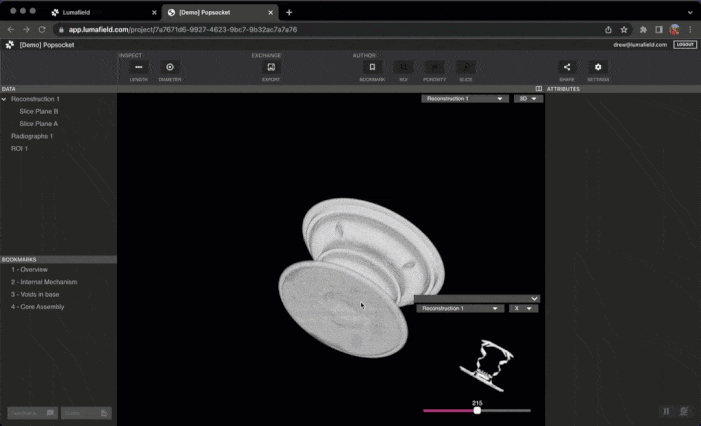Click the grey slider track right of handle
The width and height of the screenshot is (701, 426).
pos(506,410)
